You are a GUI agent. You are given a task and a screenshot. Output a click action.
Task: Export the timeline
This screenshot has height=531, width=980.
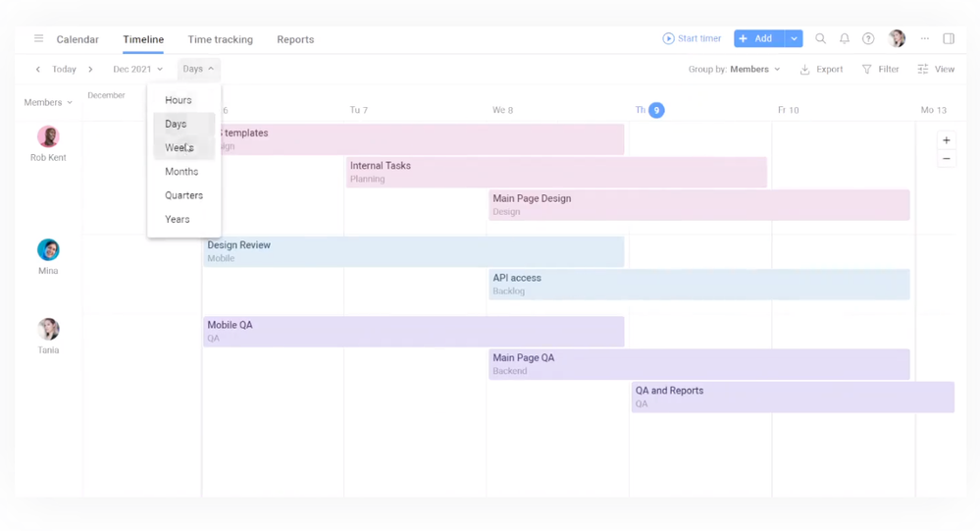[821, 70]
